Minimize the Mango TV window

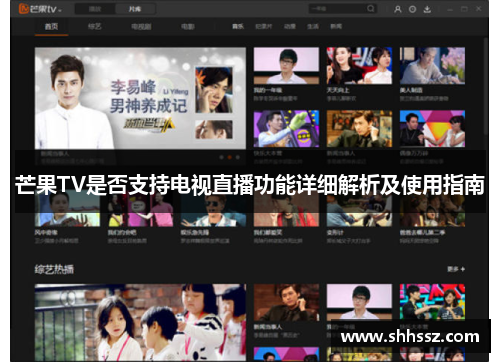tap(450, 9)
